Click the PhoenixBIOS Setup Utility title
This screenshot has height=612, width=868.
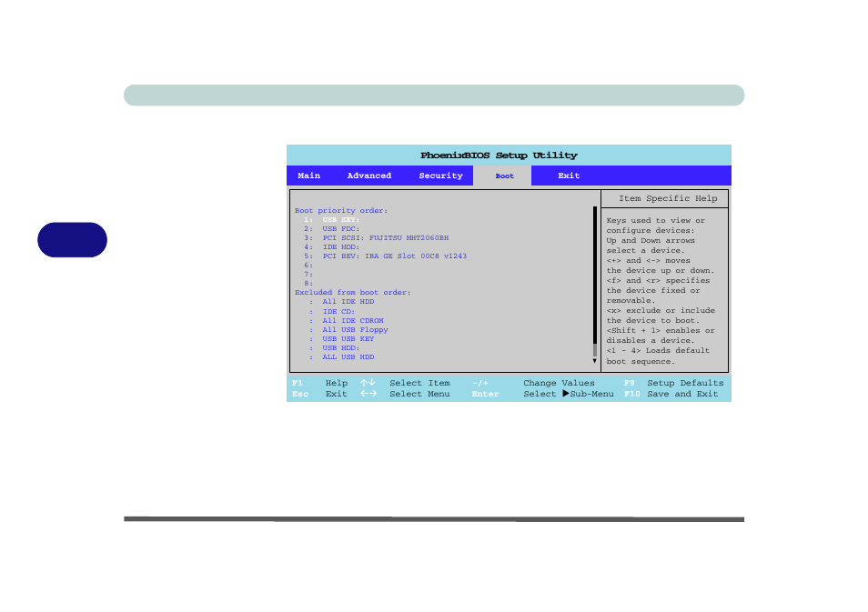(x=499, y=156)
